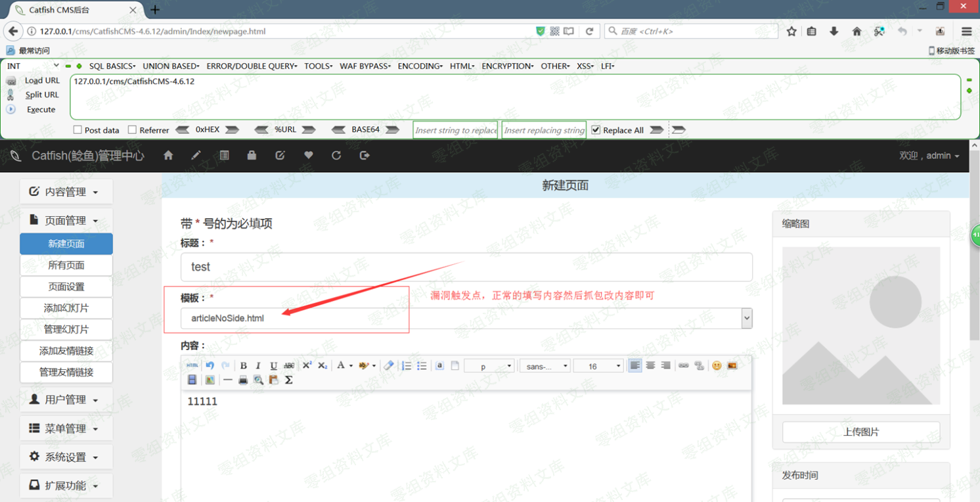Click the title input field containing test
Viewport: 980px width, 502px height.
(466, 267)
